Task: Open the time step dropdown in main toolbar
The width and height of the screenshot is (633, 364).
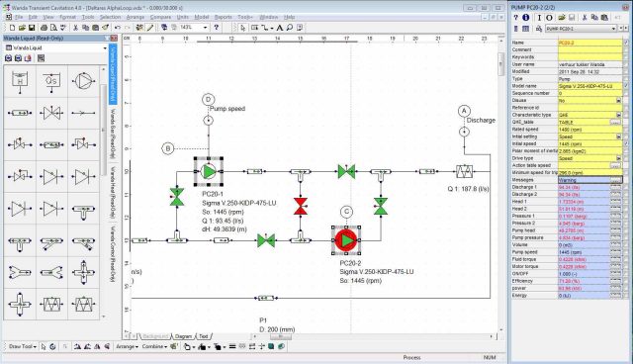Action: pyautogui.click(x=205, y=28)
